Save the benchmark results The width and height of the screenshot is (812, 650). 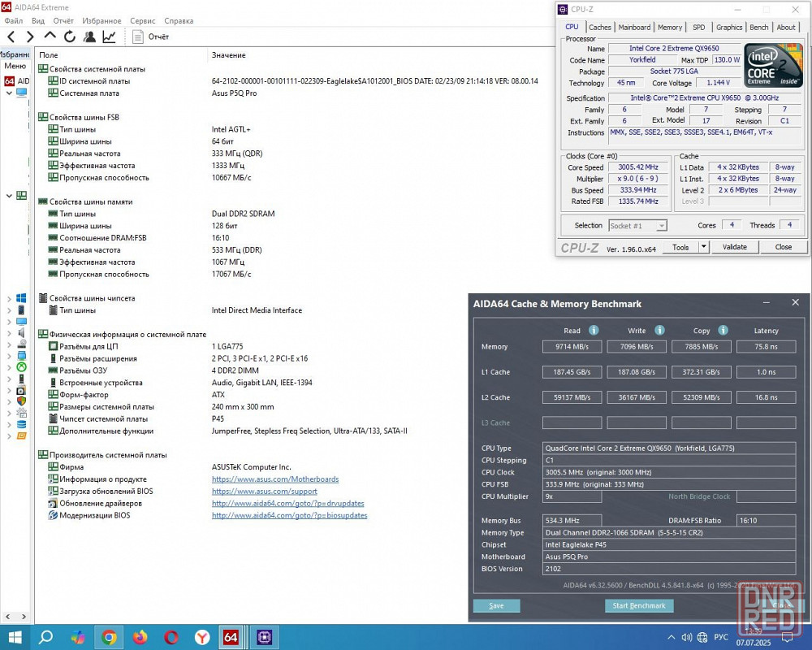tap(496, 605)
